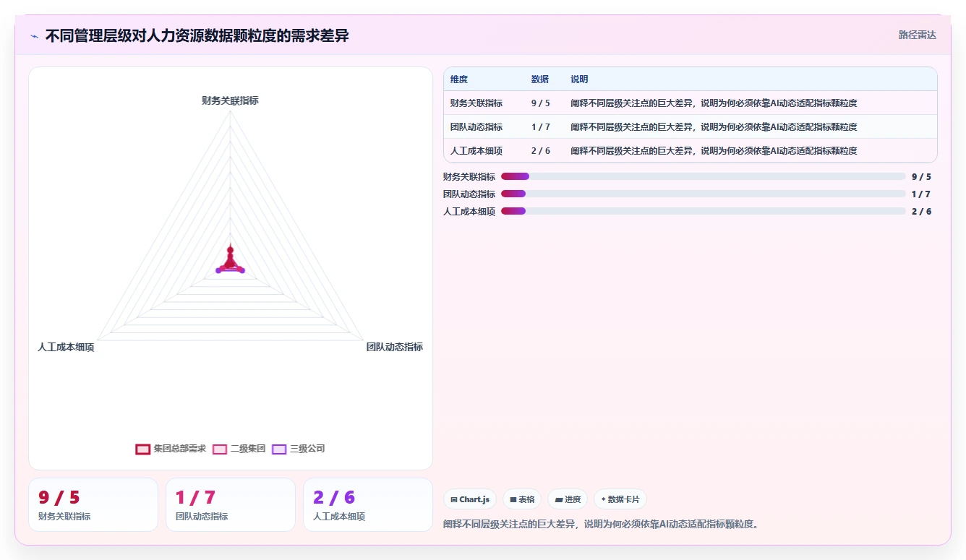Select 团队动态指标 cell in the table
Viewport: 966px width, 560px height.
pos(476,127)
